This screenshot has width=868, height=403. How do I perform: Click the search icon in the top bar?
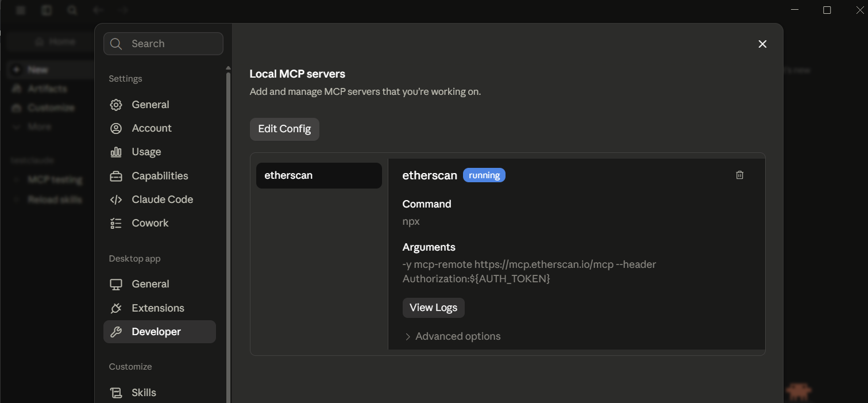(x=72, y=10)
